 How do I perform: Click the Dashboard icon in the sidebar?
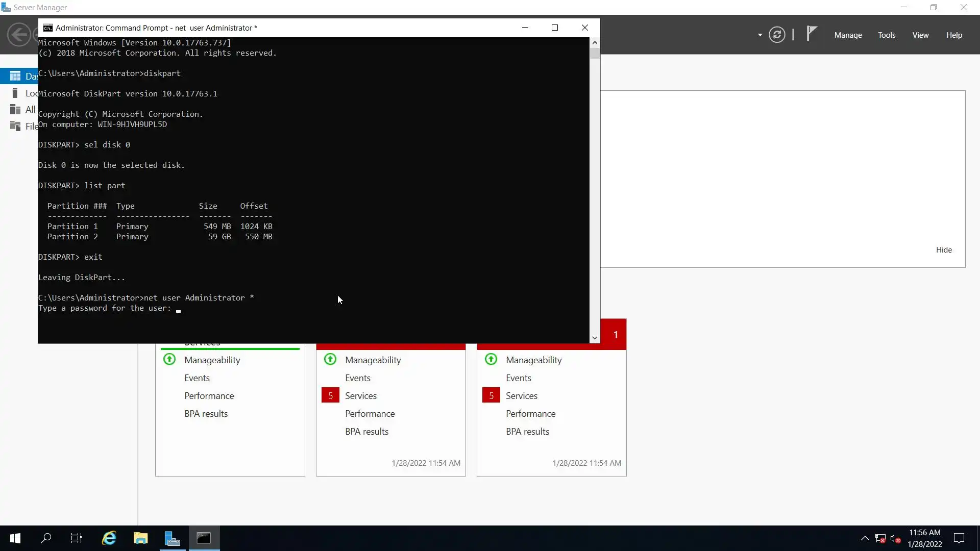[15, 76]
